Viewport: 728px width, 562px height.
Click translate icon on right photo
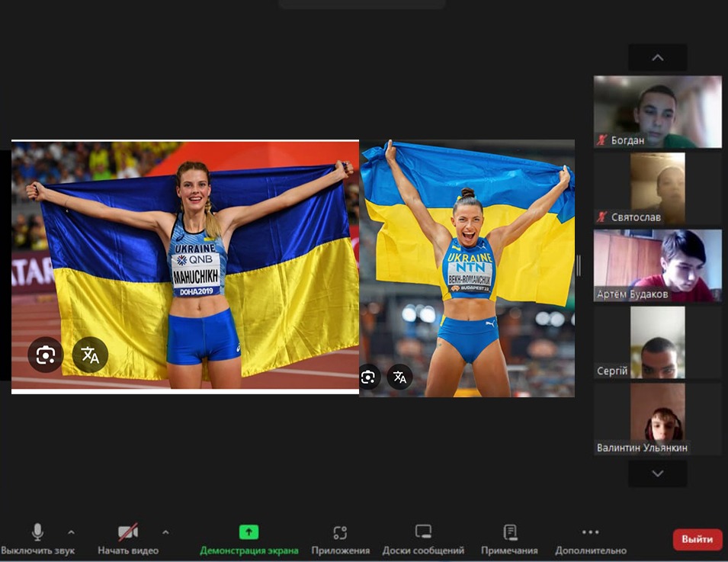tap(399, 377)
